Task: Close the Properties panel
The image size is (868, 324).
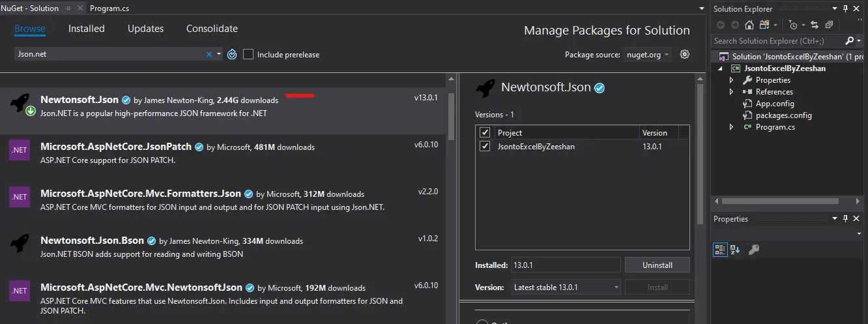Action: [x=857, y=219]
